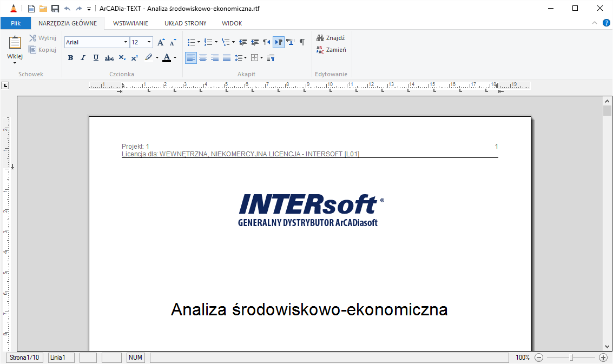Click the open folder icon in title bar
Viewport: 613px width, 364px height.
[x=43, y=8]
